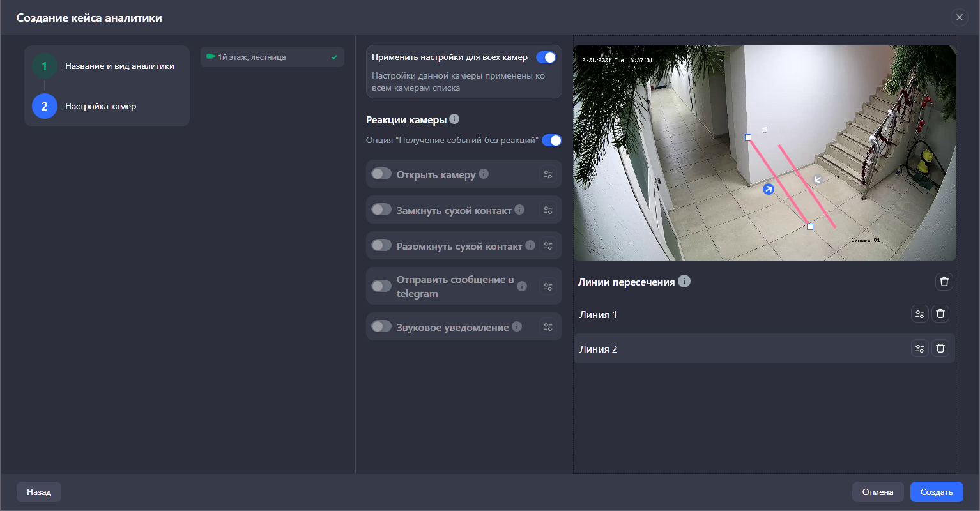Open settings for Линия 2
Viewport: 980px width, 511px height.
coord(919,348)
